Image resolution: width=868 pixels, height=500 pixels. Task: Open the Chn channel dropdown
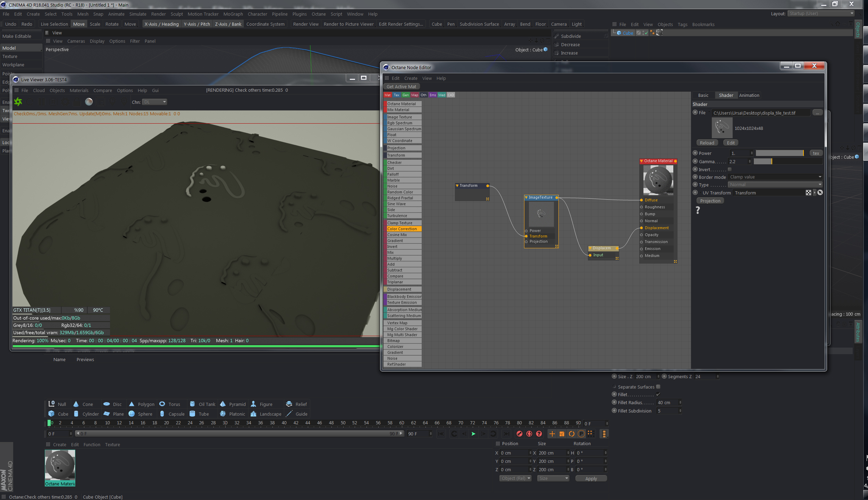155,102
